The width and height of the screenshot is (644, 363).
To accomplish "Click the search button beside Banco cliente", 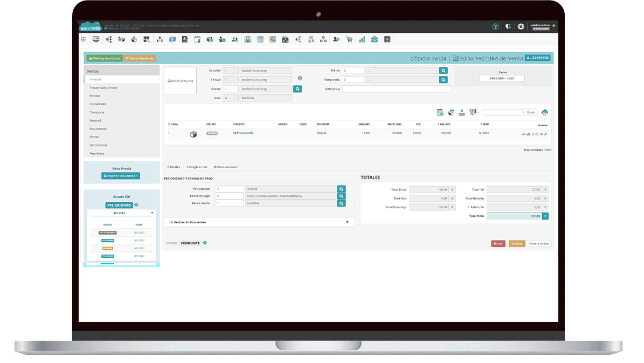I will pos(341,203).
